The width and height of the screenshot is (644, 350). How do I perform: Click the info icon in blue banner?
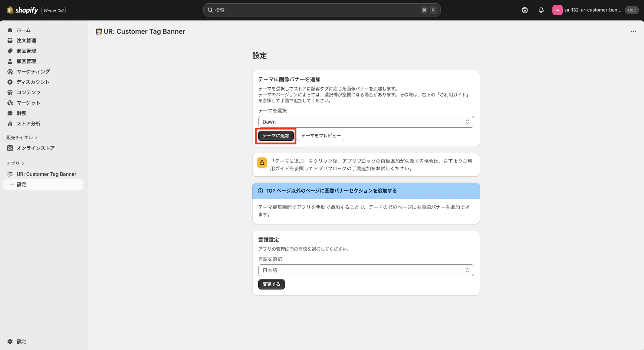[260, 191]
